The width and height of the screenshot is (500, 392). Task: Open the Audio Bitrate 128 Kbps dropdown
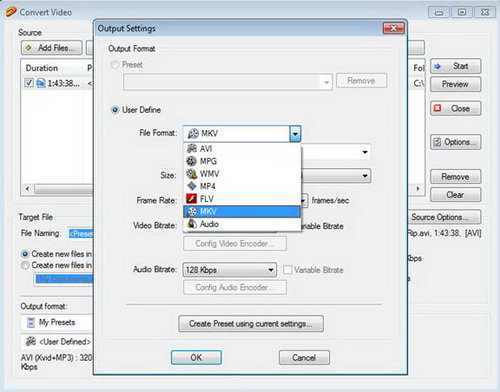[271, 270]
